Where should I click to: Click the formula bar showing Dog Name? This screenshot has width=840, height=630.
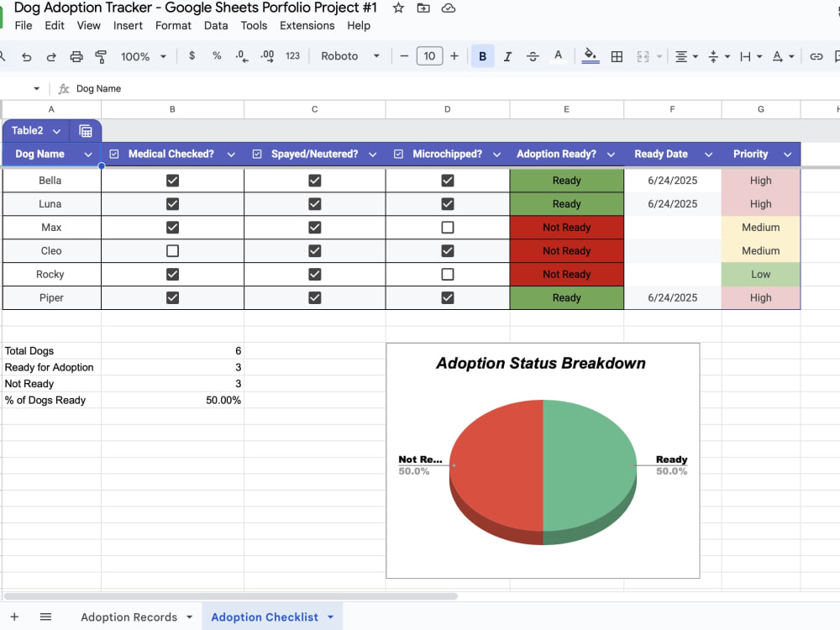(x=98, y=88)
